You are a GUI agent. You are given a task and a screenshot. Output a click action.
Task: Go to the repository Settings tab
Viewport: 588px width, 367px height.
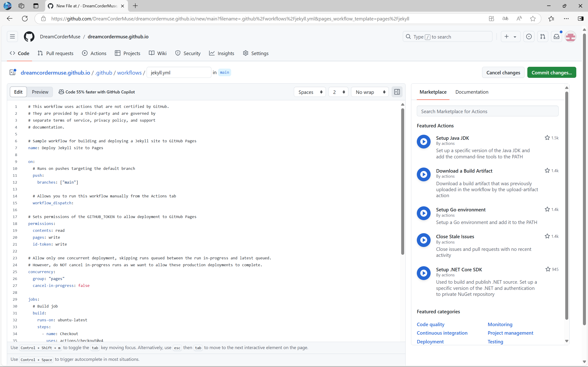click(256, 53)
